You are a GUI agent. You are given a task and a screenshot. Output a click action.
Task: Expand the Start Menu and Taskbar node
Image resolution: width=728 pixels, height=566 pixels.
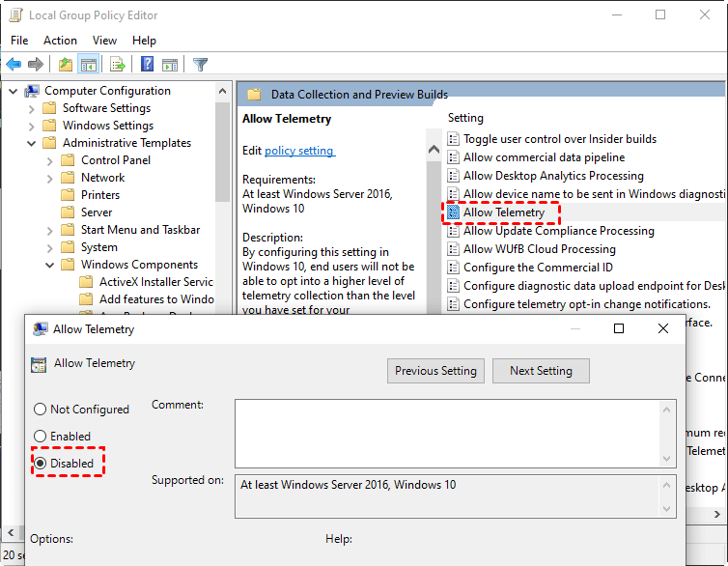click(50, 231)
